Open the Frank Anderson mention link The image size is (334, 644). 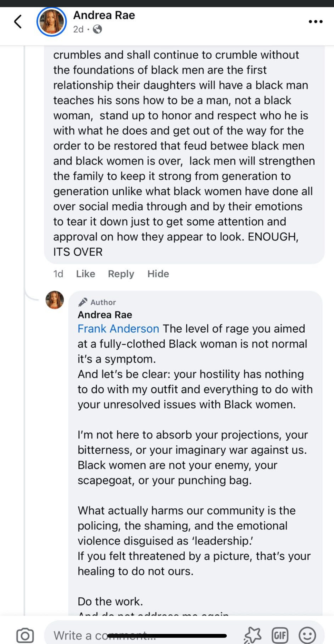coord(118,329)
